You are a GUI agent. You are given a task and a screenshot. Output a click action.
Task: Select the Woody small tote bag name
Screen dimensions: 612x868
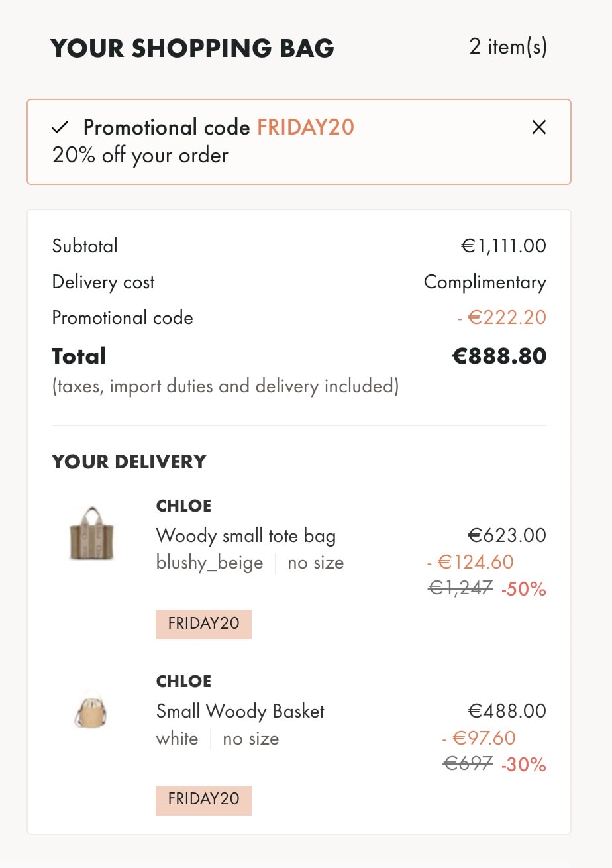[x=246, y=535]
